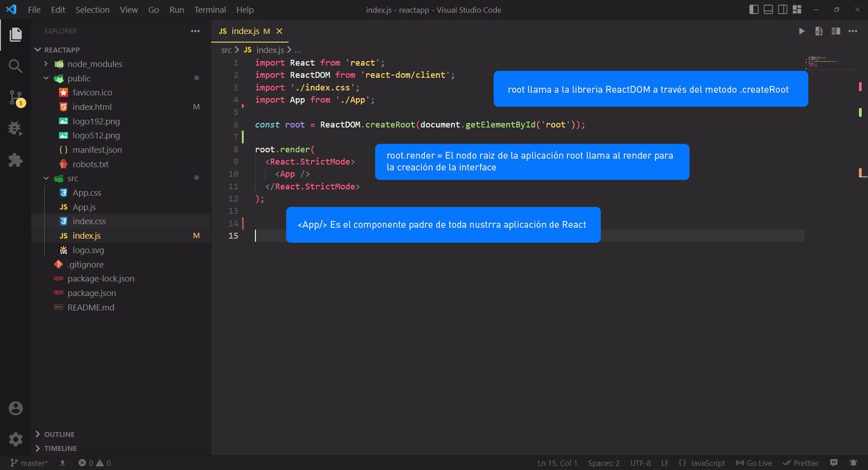Open the Extensions view
Viewport: 868px width, 470px height.
(16, 160)
